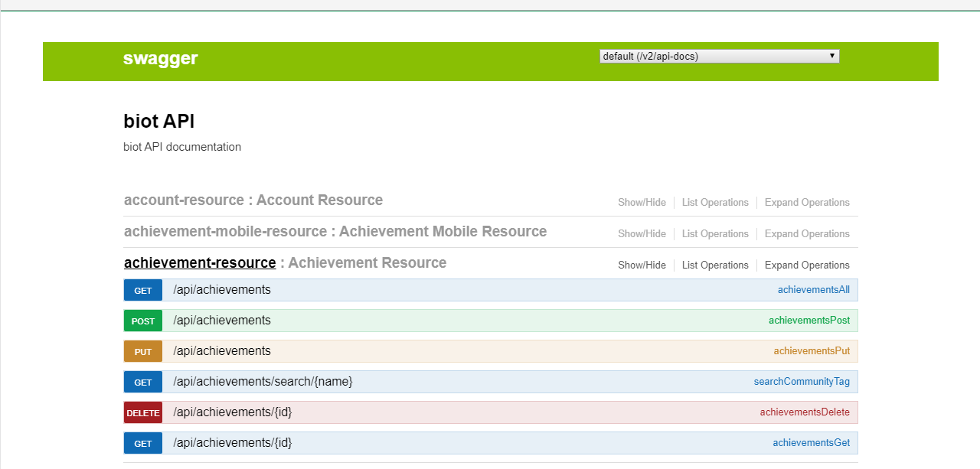Image resolution: width=980 pixels, height=469 pixels.
Task: Open the GET /api/achievements/{id} path in achievementsGet row
Action: pos(233,443)
